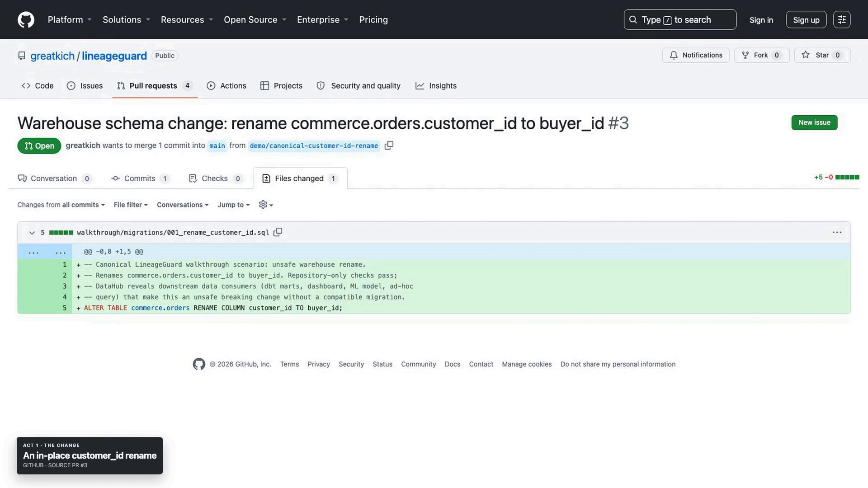Open the Privacy footer link
868x488 pixels.
319,364
